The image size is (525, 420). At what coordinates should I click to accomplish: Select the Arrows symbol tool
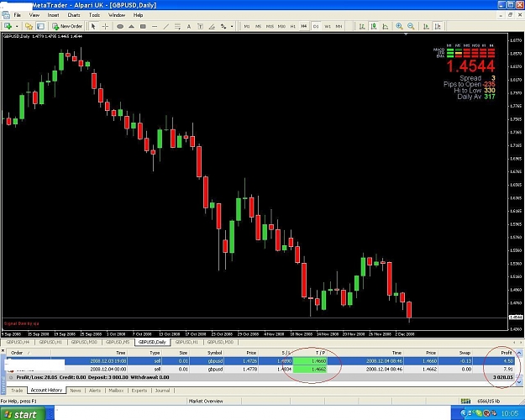(x=223, y=26)
